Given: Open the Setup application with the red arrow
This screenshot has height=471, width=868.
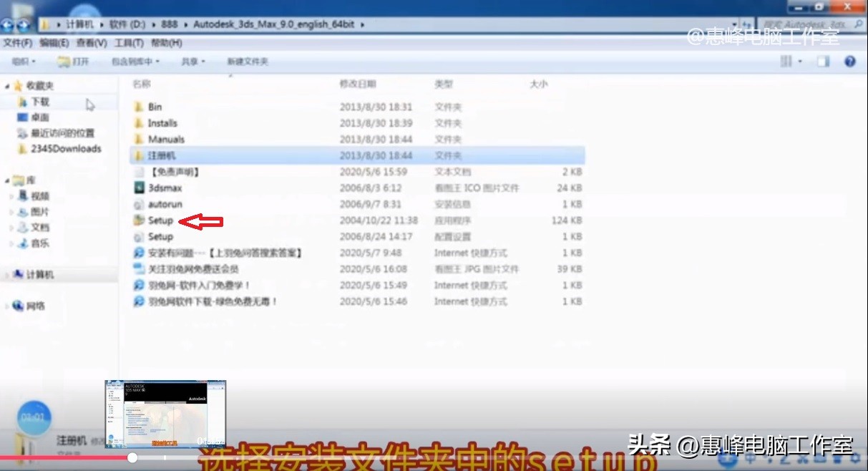Looking at the screenshot, I should [159, 220].
